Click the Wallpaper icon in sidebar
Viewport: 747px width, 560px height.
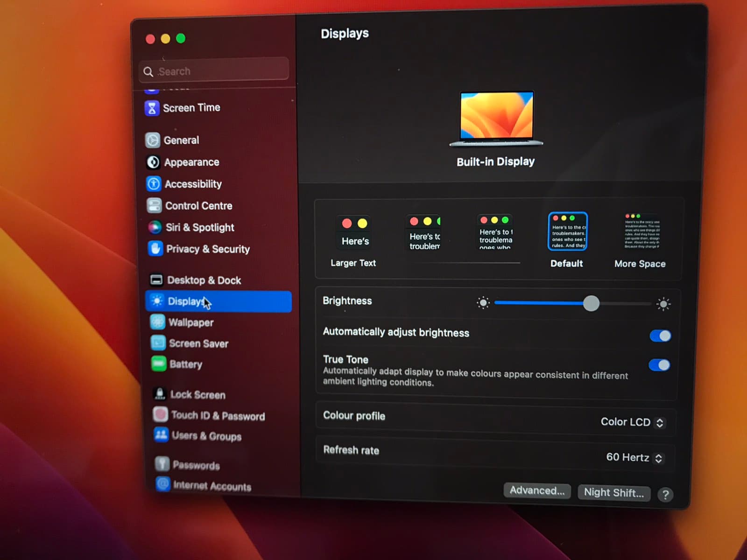click(157, 322)
